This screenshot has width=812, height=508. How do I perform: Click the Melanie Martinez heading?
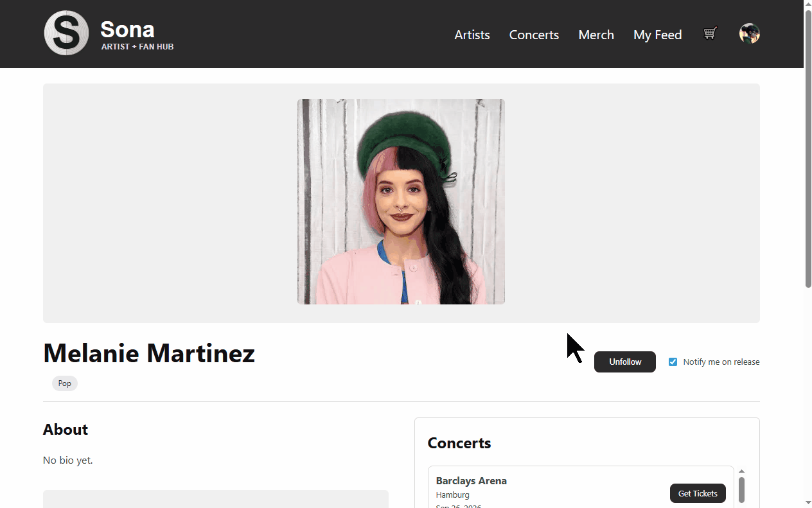[x=149, y=353]
